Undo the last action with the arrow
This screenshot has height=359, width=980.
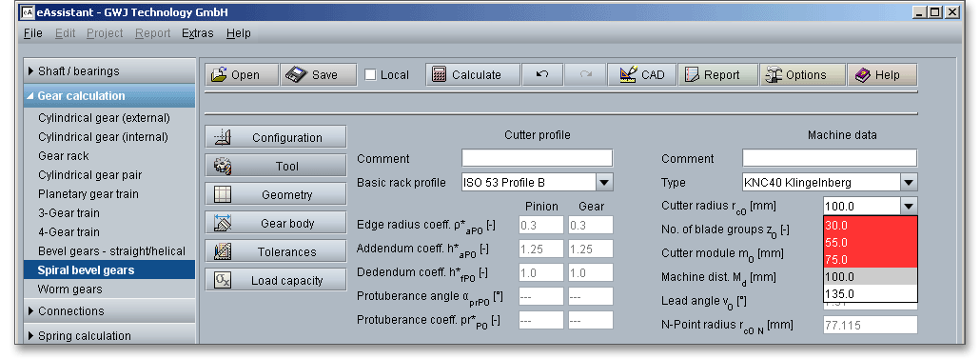[x=542, y=74]
